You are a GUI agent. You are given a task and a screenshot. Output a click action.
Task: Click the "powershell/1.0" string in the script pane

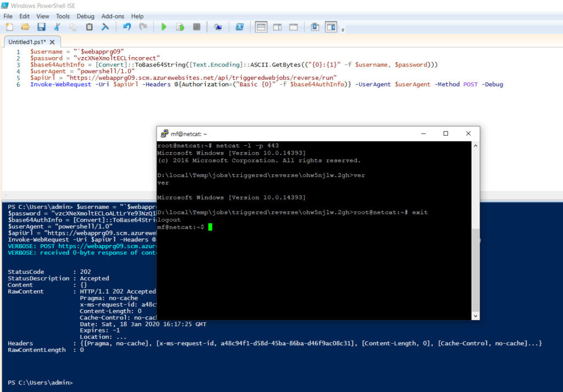click(106, 71)
